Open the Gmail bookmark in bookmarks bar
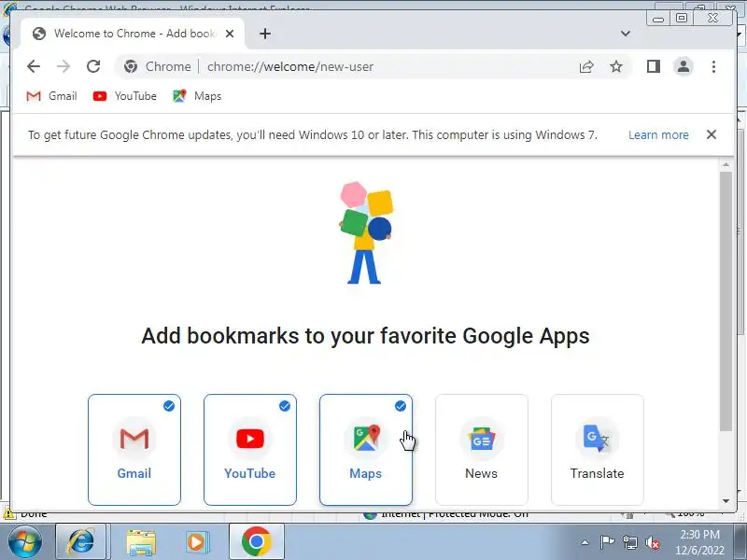 point(51,96)
